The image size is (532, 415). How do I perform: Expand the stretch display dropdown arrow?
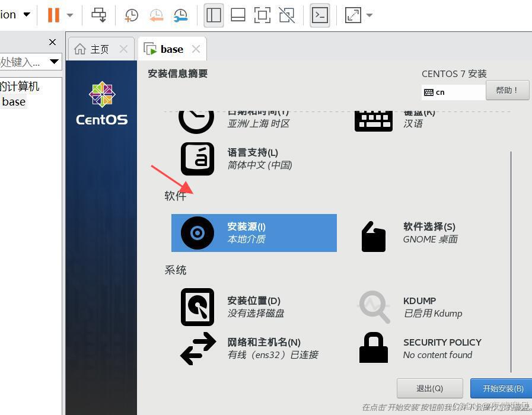tap(369, 15)
